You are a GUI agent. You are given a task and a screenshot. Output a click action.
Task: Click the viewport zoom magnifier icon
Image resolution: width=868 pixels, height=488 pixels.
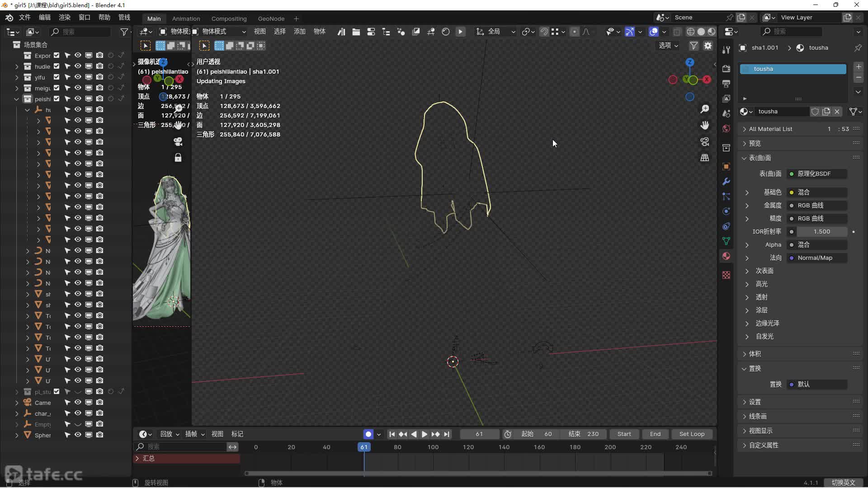click(x=704, y=109)
